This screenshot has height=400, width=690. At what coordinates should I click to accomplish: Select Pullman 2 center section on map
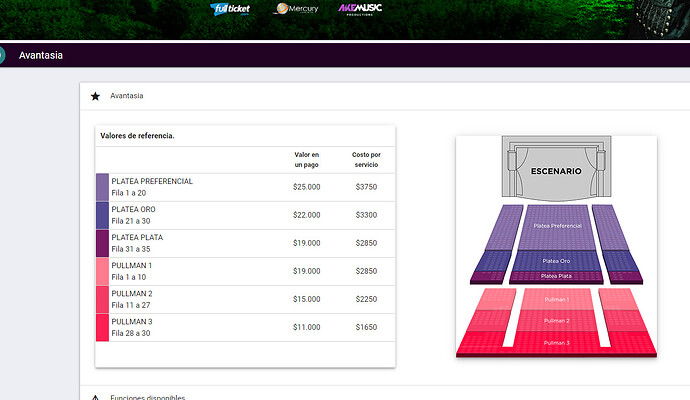[x=557, y=321]
